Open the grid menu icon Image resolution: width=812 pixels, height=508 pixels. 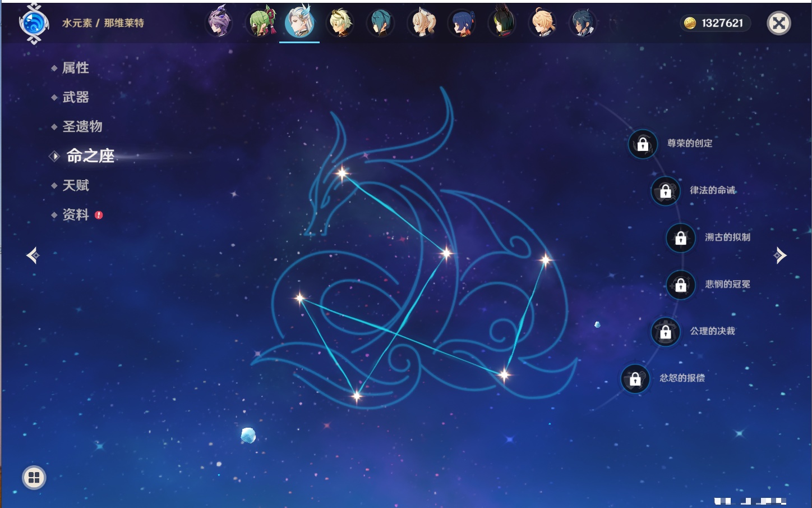click(34, 478)
